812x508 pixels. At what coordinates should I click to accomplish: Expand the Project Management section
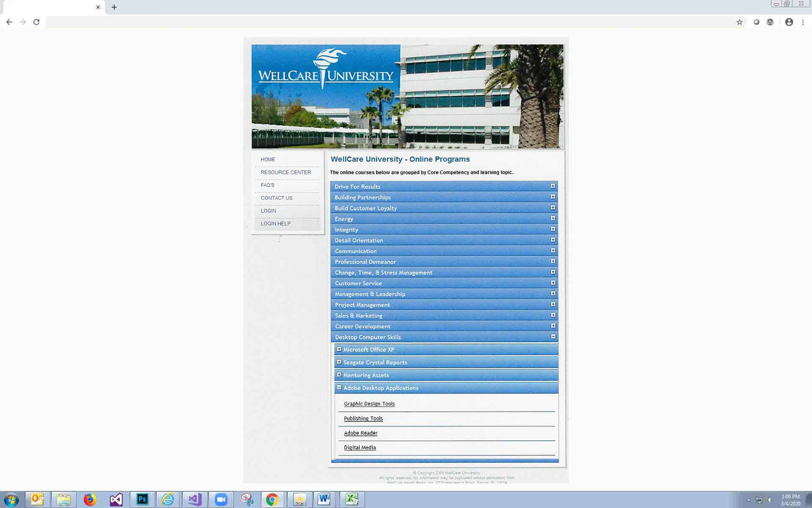pyautogui.click(x=553, y=304)
